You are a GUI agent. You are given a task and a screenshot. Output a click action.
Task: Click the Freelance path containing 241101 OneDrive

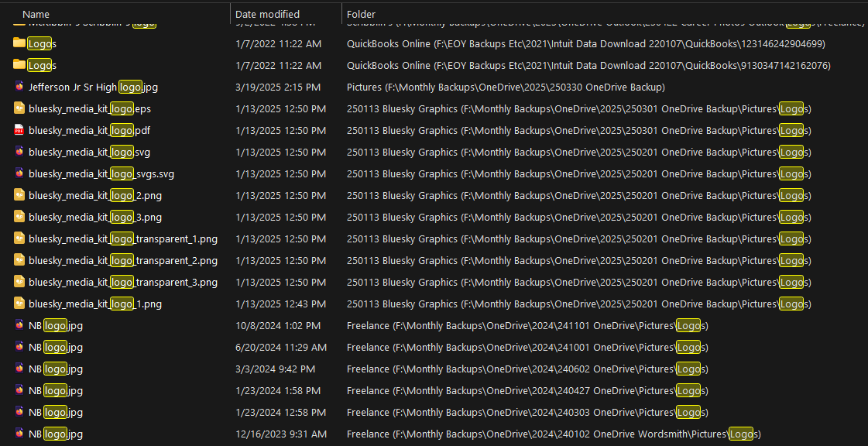(x=527, y=326)
